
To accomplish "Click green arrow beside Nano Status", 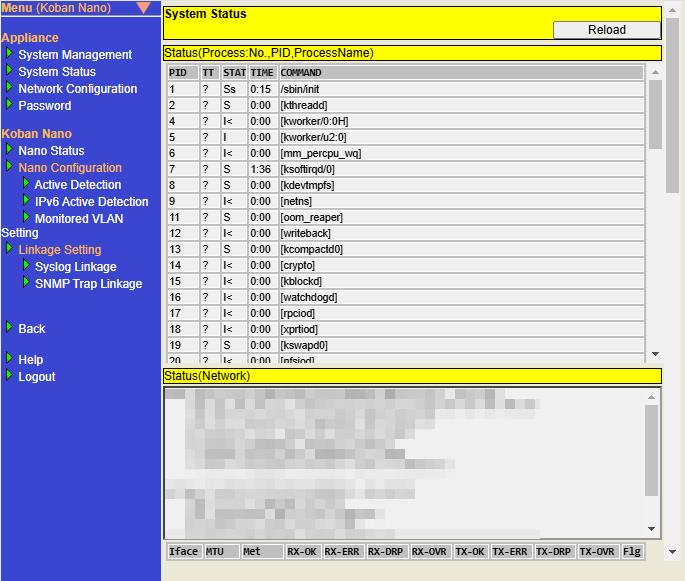I will (10, 150).
